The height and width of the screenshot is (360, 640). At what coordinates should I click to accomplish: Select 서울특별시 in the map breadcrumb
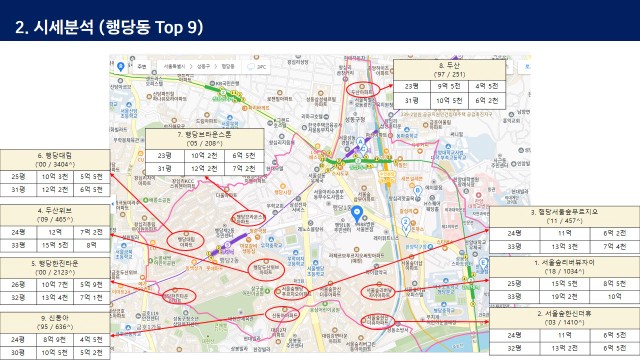(x=174, y=67)
